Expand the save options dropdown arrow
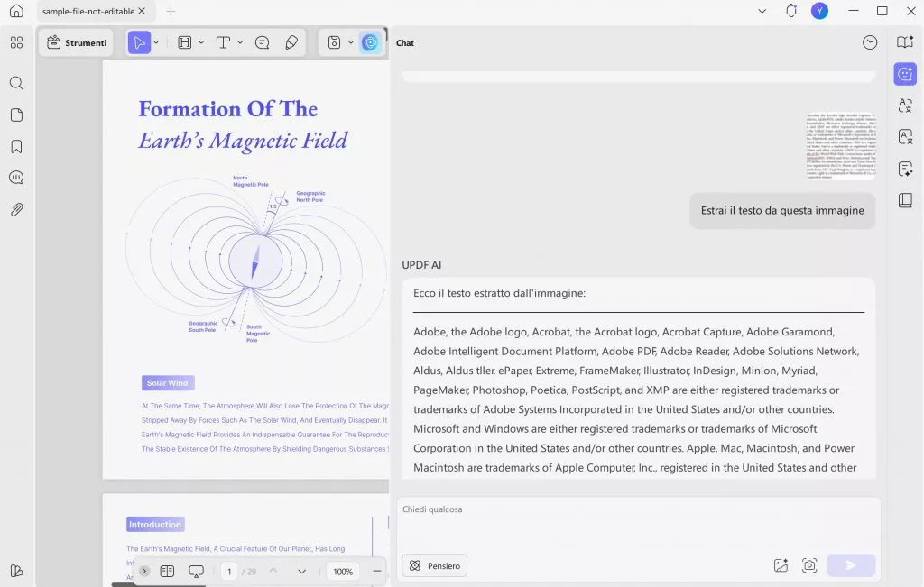Viewport: 924px width, 587px height. pos(351,42)
